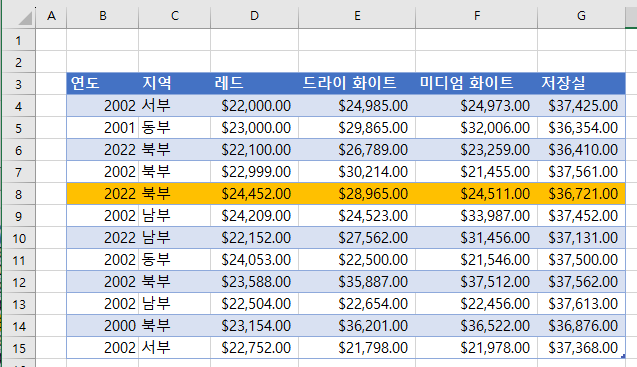Select cell with $37,561.00

(x=581, y=172)
